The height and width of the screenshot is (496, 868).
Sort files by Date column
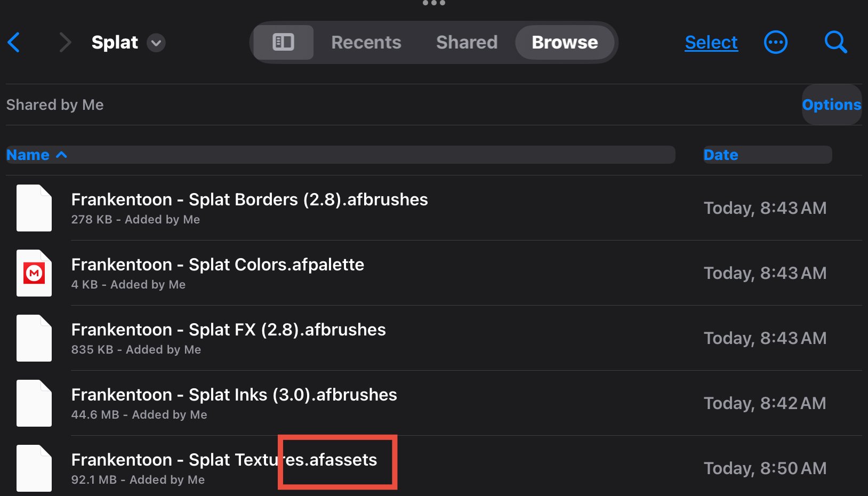click(x=767, y=155)
